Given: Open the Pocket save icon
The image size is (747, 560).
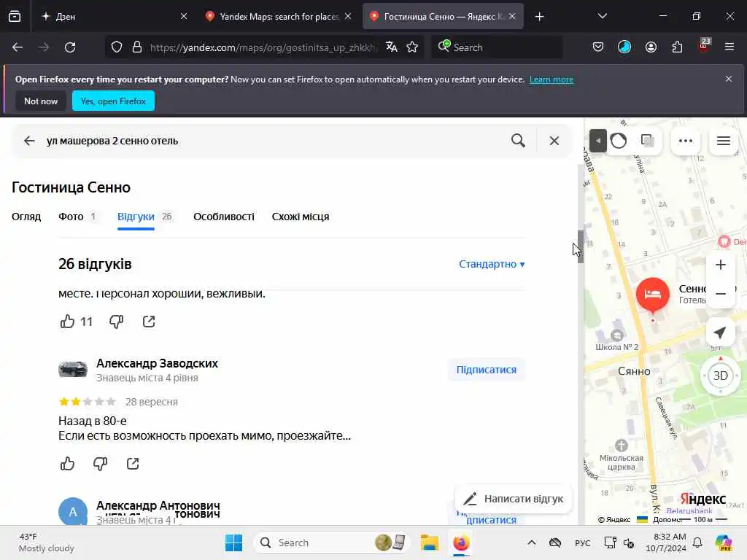Looking at the screenshot, I should coord(598,47).
